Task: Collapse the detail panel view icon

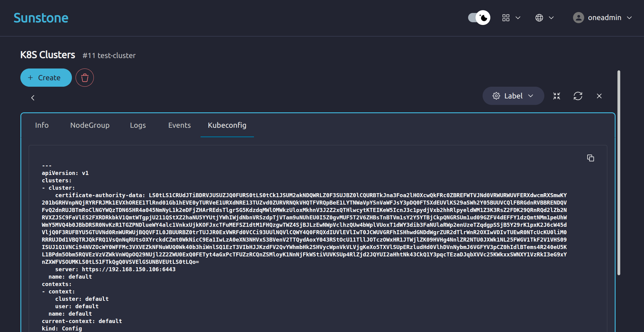Action: [557, 96]
